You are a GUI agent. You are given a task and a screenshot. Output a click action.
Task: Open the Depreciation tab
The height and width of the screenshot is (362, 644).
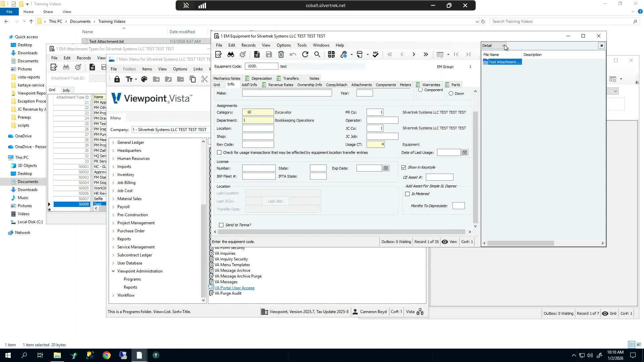tap(259, 78)
